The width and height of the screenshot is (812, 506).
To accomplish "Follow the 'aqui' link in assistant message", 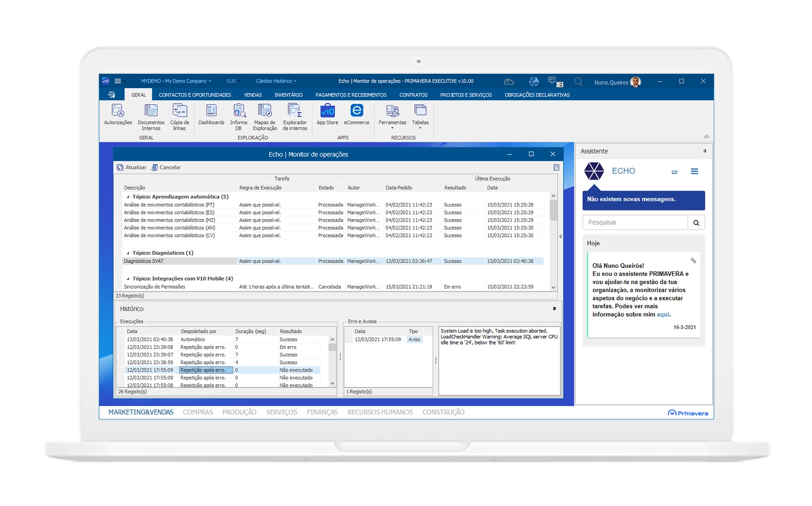I will [663, 314].
